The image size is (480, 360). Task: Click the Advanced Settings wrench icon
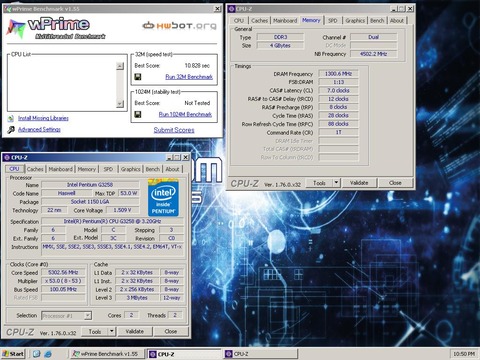pyautogui.click(x=11, y=129)
